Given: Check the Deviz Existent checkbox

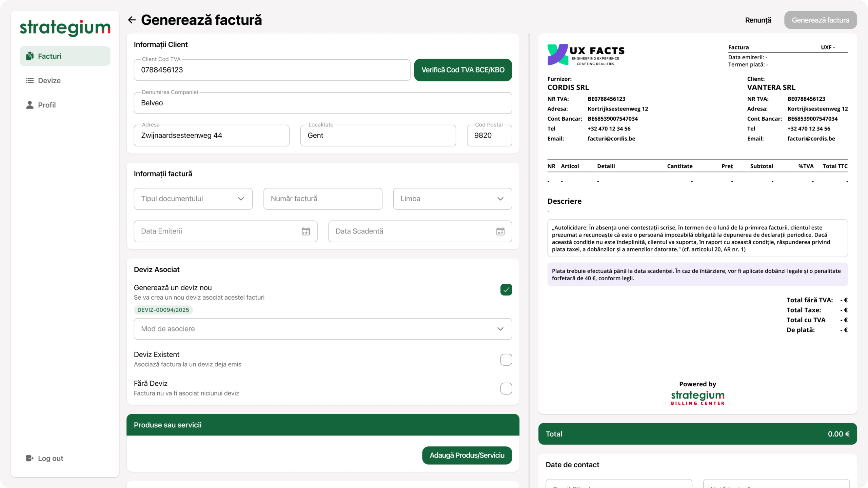Looking at the screenshot, I should [506, 360].
